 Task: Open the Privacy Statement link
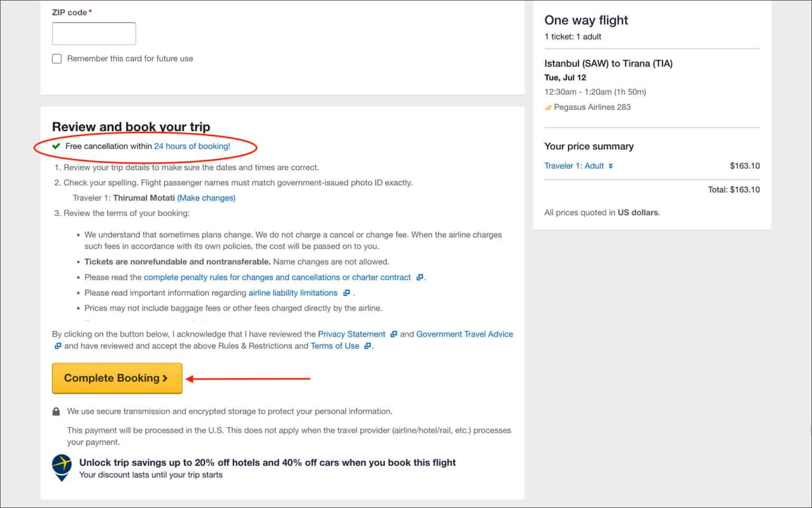(x=352, y=334)
